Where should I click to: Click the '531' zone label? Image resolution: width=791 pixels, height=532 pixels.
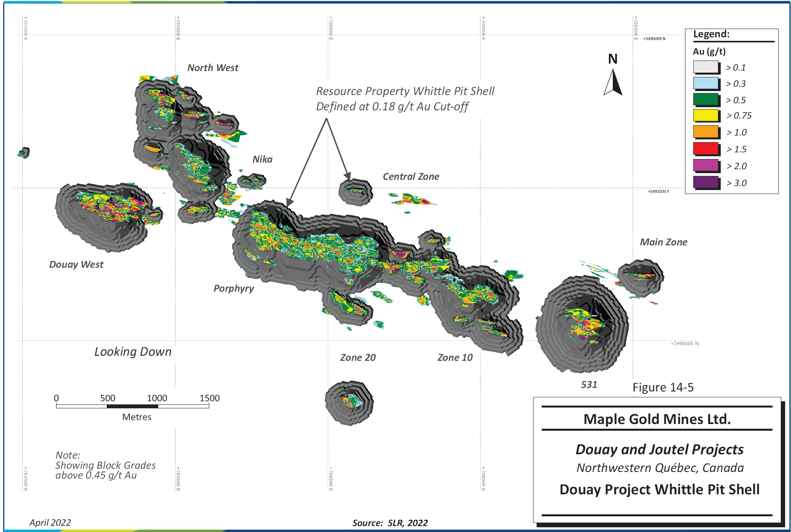pyautogui.click(x=589, y=385)
